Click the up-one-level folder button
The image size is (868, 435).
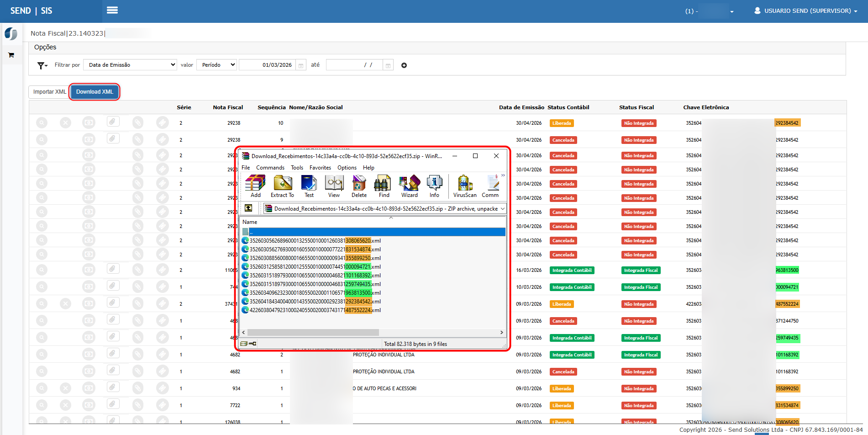(x=248, y=208)
